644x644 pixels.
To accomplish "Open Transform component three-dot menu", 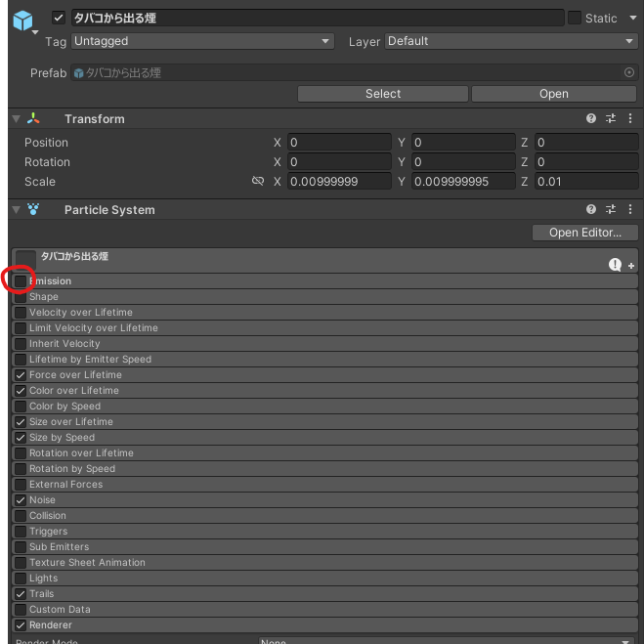I will [630, 118].
